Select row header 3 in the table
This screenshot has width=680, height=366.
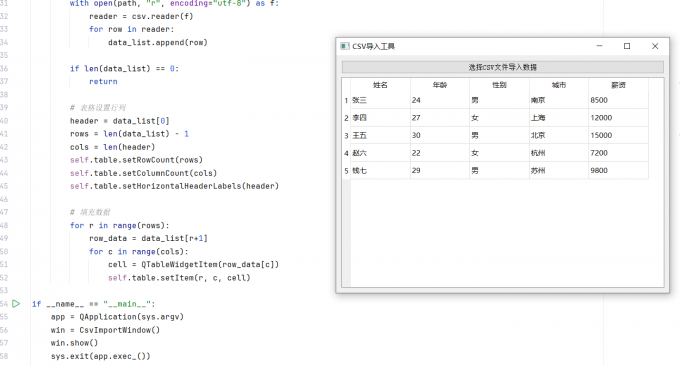[x=346, y=135]
